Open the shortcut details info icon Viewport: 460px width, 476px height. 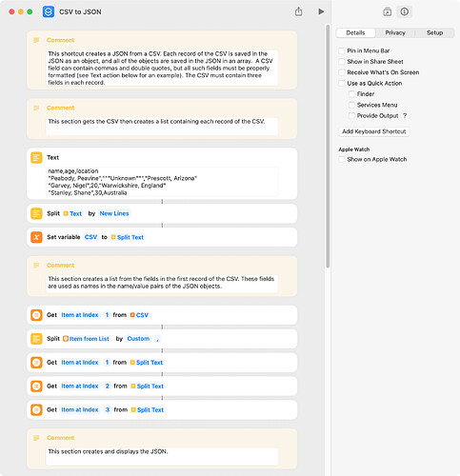[404, 11]
